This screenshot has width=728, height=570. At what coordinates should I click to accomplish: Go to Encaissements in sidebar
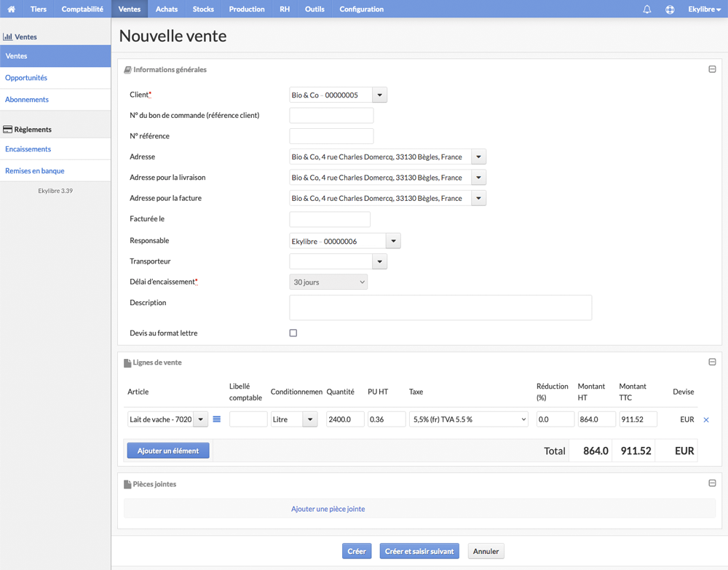[x=55, y=149]
